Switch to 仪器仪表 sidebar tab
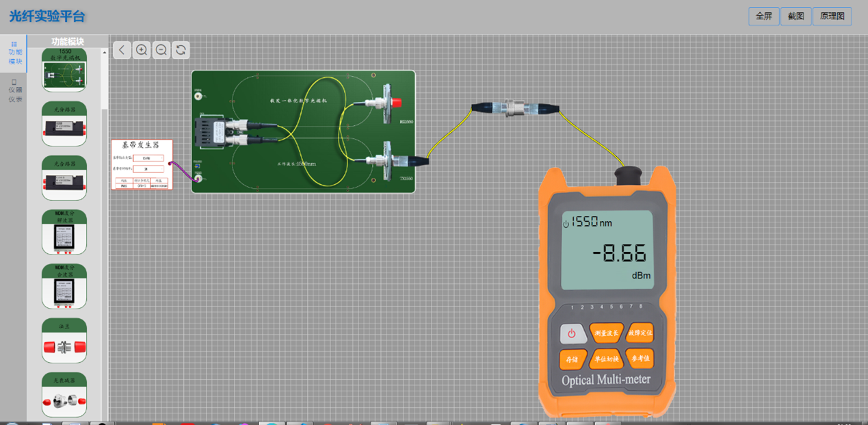This screenshot has height=425, width=868. click(x=14, y=91)
